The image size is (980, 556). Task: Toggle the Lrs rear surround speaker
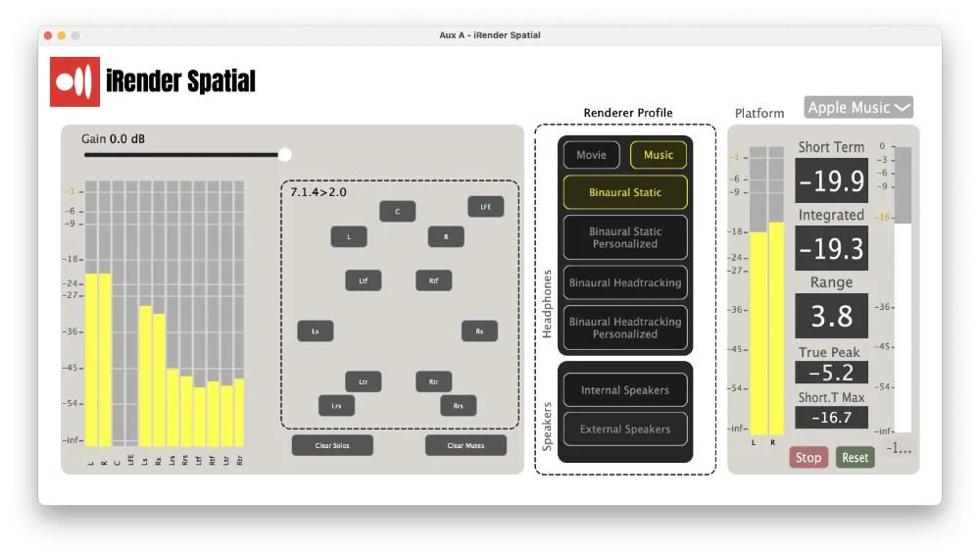(x=336, y=406)
